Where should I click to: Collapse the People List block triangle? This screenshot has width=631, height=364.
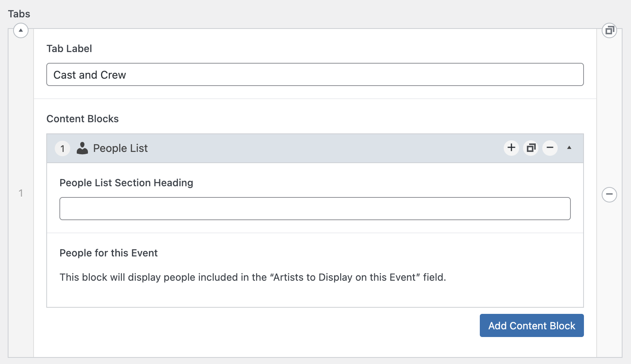[x=569, y=148]
